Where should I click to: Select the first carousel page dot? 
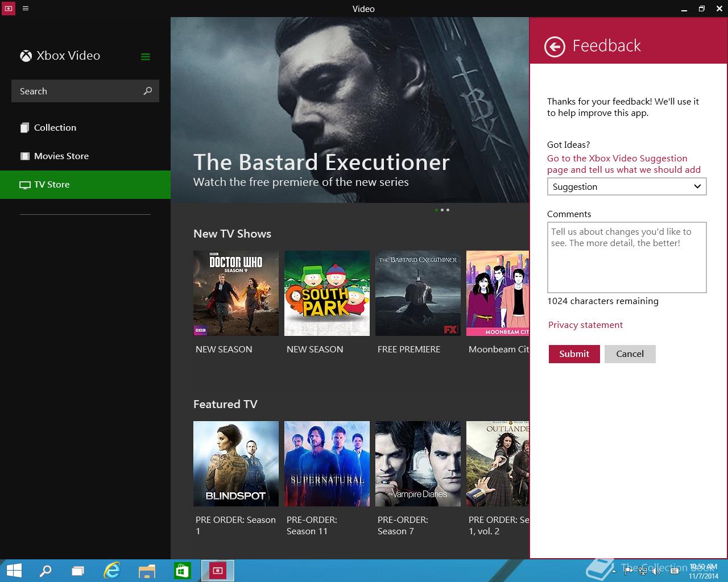[436, 210]
